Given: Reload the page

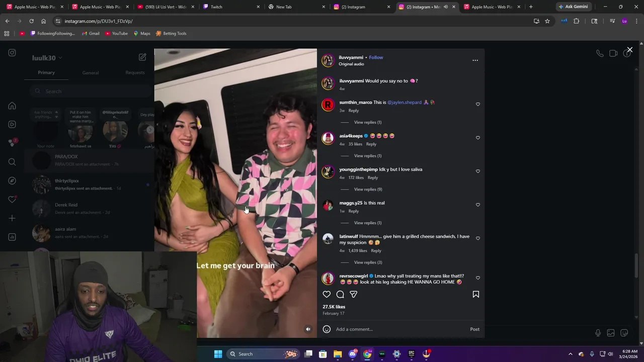Looking at the screenshot, I should point(31,21).
